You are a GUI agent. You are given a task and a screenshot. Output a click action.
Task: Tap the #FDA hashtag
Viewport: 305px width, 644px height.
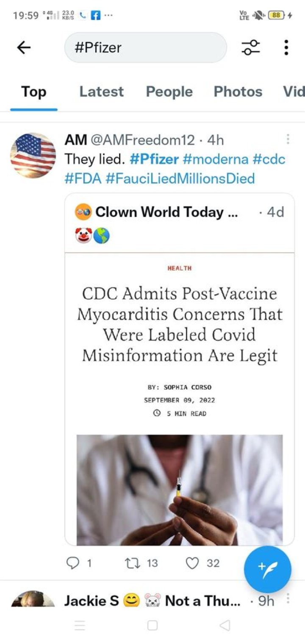[83, 178]
